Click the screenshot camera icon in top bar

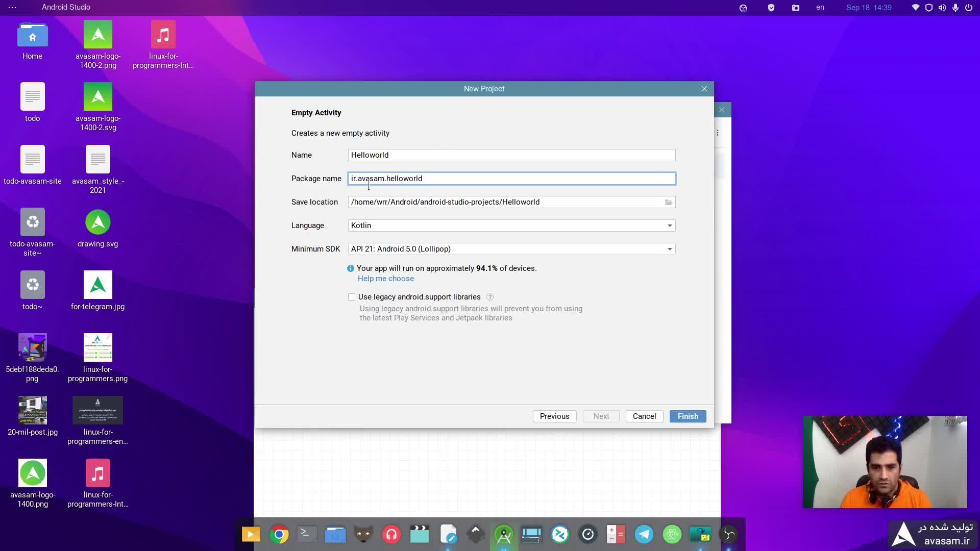[x=795, y=8]
